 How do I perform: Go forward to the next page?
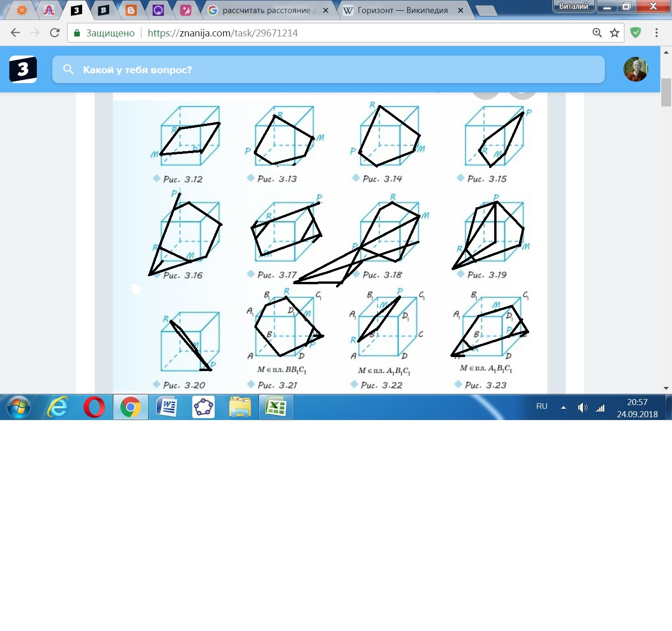(35, 33)
